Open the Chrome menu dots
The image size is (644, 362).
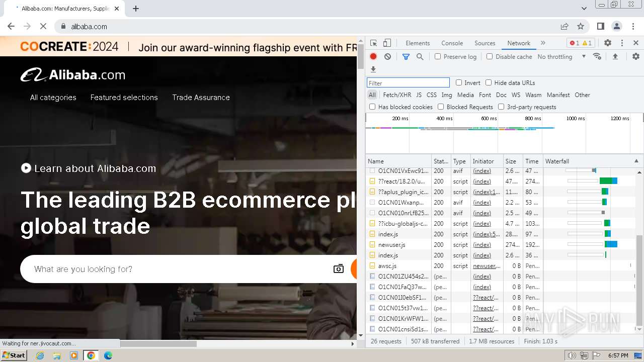[632, 26]
